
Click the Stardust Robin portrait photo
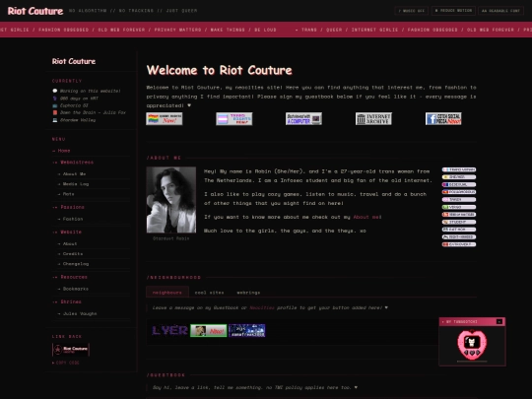171,199
